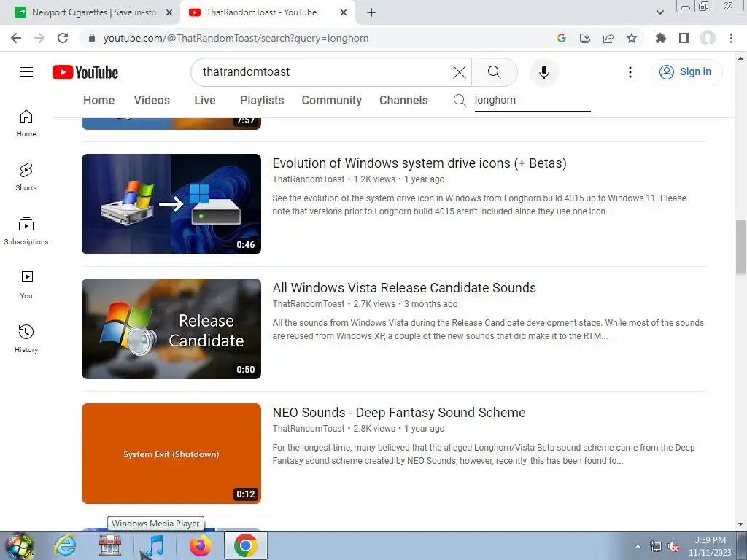This screenshot has width=747, height=560.
Task: Toggle Chrome side panel
Action: click(x=684, y=38)
